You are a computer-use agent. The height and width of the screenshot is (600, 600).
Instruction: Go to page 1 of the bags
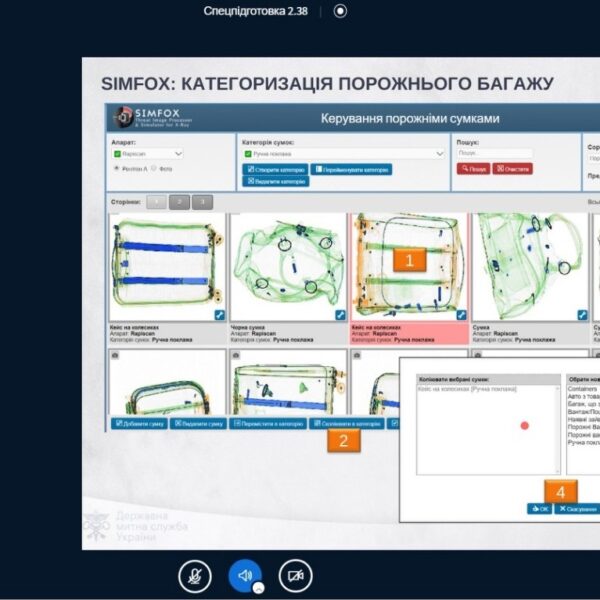(157, 202)
